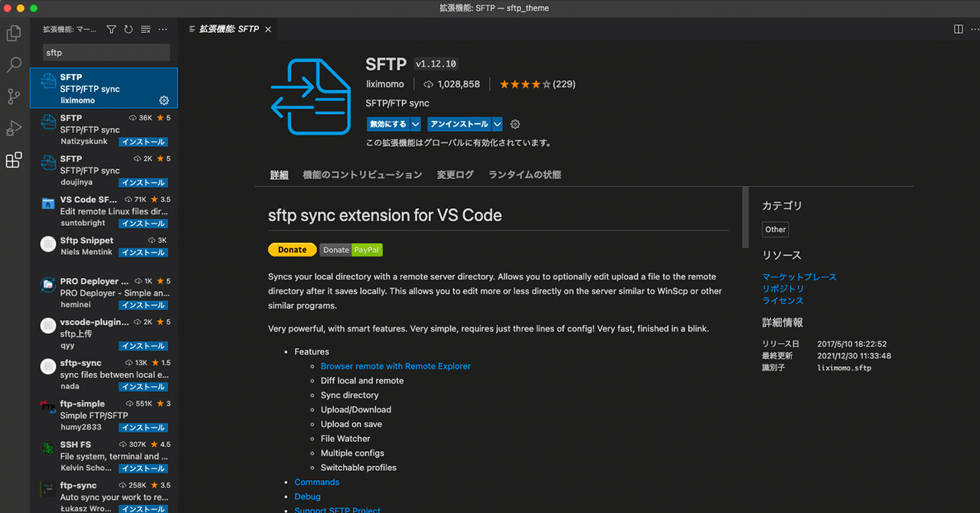Viewport: 980px width, 513px height.
Task: Install the ftp-simple extension
Action: [142, 427]
